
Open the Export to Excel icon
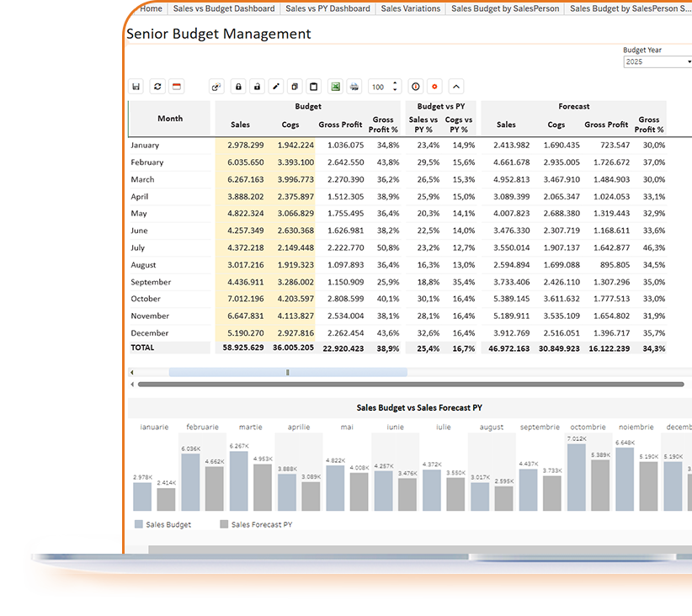[x=335, y=87]
